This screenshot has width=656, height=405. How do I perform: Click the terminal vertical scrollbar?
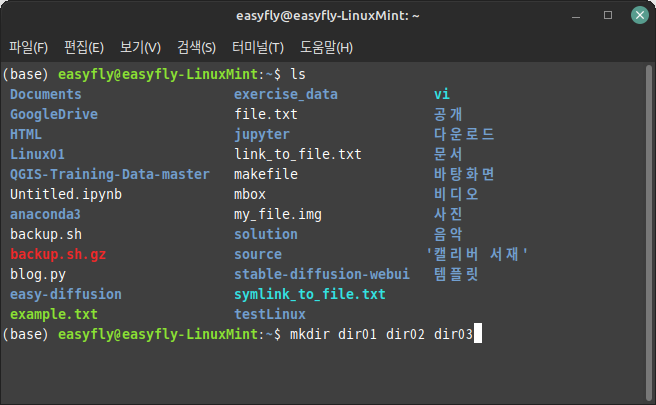[x=649, y=233]
